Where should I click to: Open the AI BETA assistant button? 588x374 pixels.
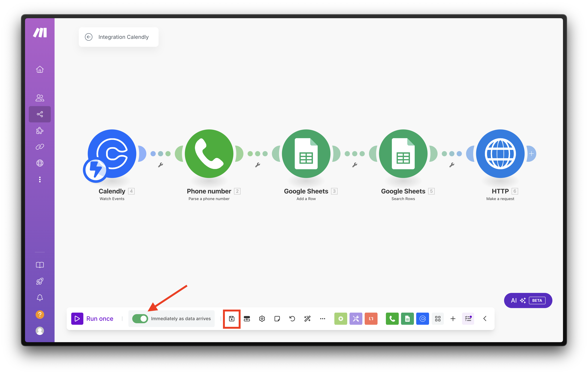coord(528,300)
